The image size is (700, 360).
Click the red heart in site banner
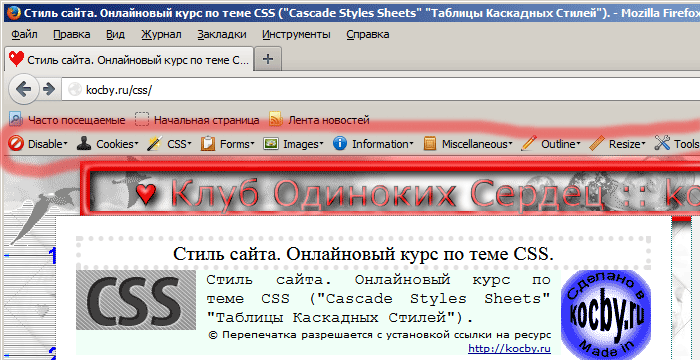click(146, 193)
